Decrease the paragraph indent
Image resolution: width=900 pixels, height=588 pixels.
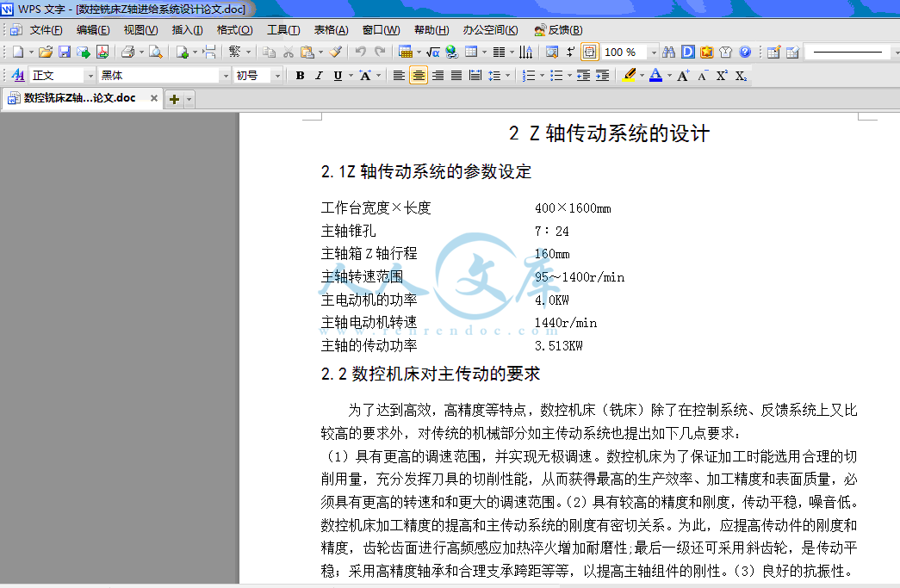(x=583, y=75)
